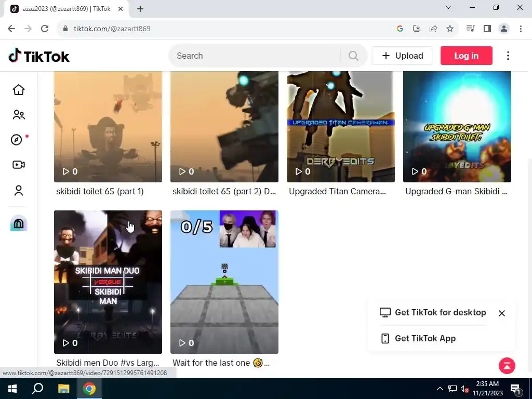Open the skibidi toilet 65 (part 2) thumbnail
532x399 pixels.
(224, 127)
